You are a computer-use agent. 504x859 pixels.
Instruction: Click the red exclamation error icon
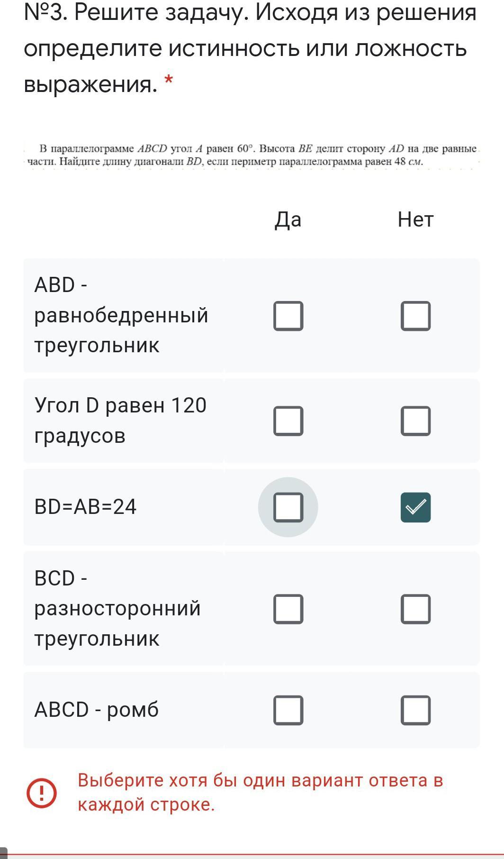click(x=42, y=793)
